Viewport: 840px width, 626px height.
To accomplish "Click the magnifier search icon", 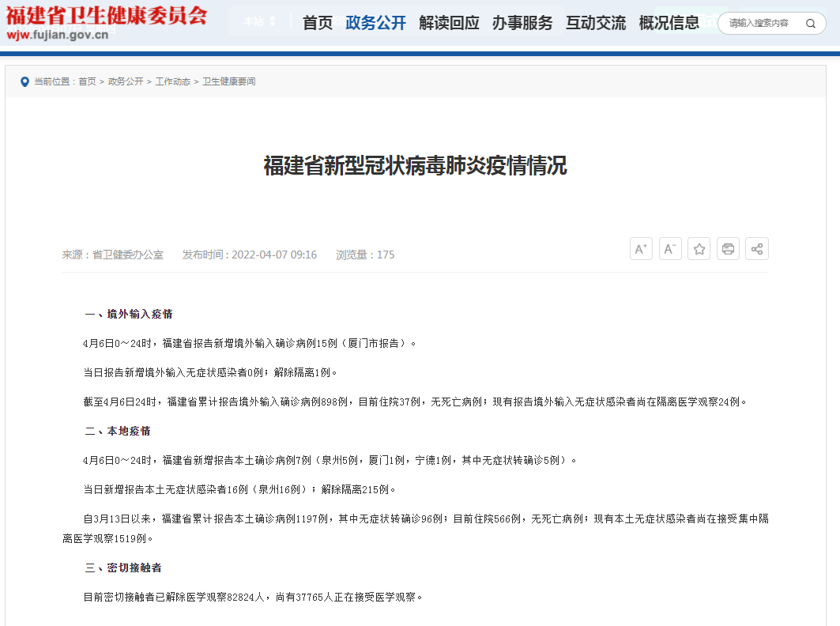I will click(810, 24).
